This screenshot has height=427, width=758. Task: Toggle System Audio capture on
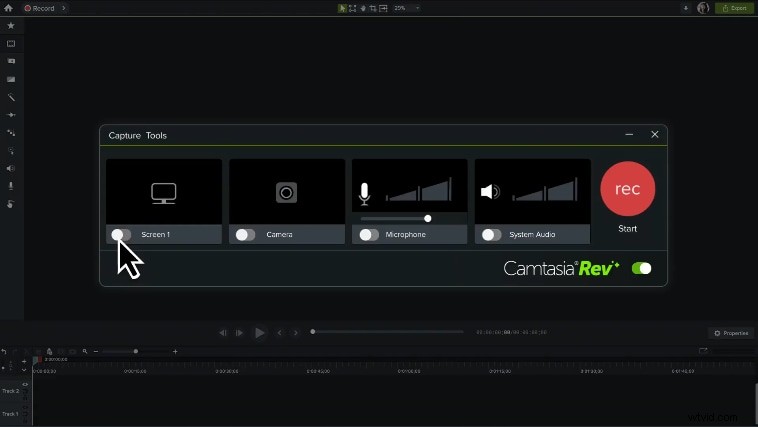tap(491, 235)
